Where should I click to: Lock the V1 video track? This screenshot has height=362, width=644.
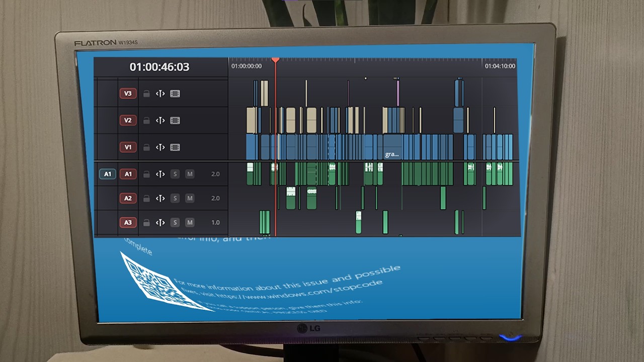pos(146,147)
